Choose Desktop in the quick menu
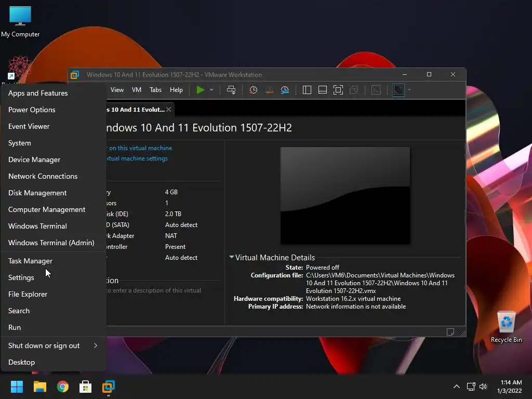The image size is (532, 399). pyautogui.click(x=54, y=362)
